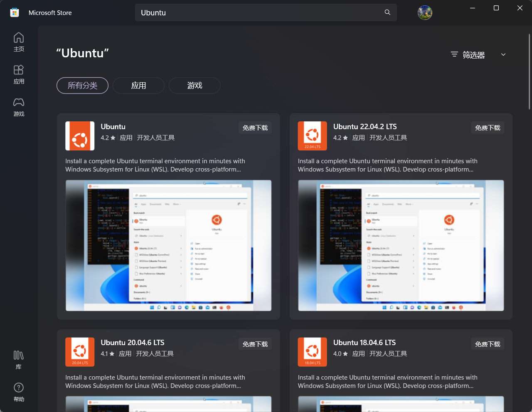532x412 pixels.
Task: Open the Apps (应用) sidebar section
Action: click(19, 74)
